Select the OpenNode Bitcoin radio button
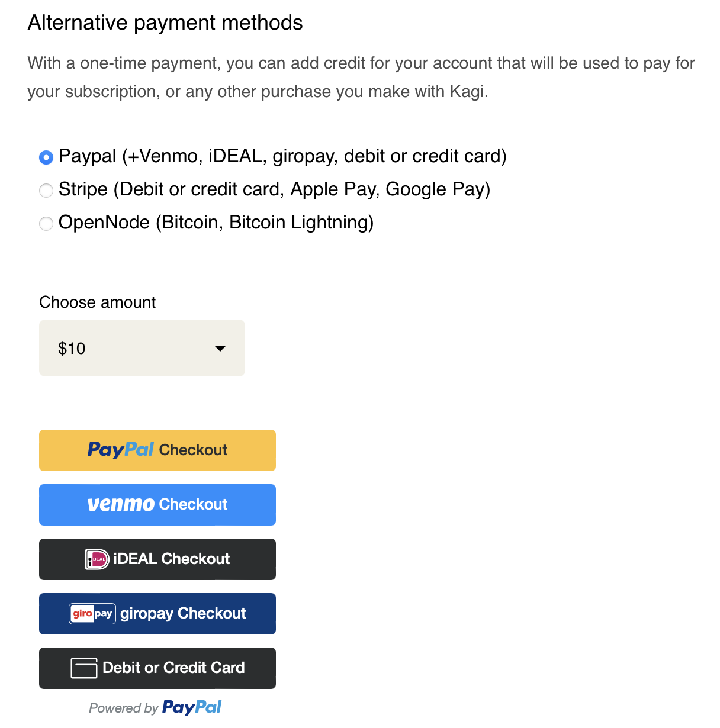720x728 pixels. (46, 224)
